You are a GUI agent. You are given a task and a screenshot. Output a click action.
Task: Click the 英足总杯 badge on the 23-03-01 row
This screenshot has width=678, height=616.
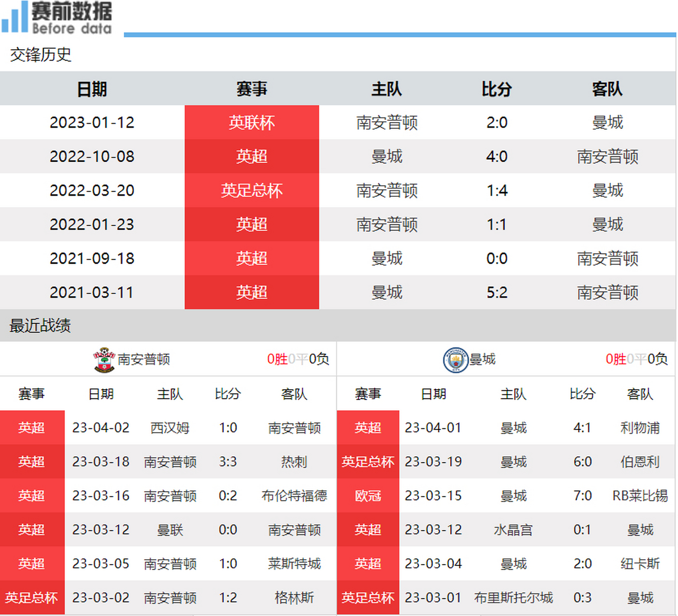[x=368, y=598]
